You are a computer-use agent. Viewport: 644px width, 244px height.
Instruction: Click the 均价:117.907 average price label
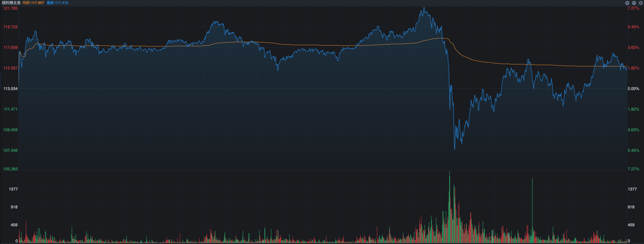point(33,3)
